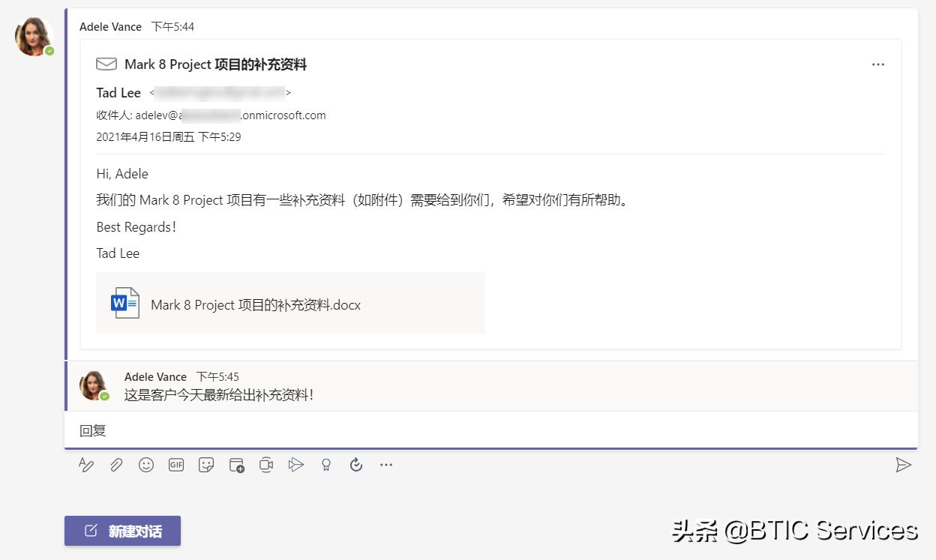Open the Approvals app icon
Screen dimensions: 936x560
(x=355, y=465)
